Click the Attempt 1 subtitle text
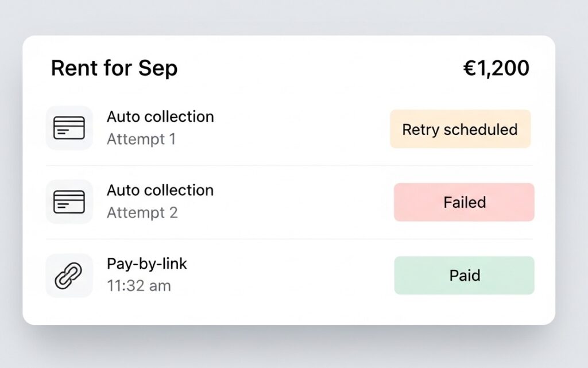Screen dimensions: 588x368 coord(141,139)
